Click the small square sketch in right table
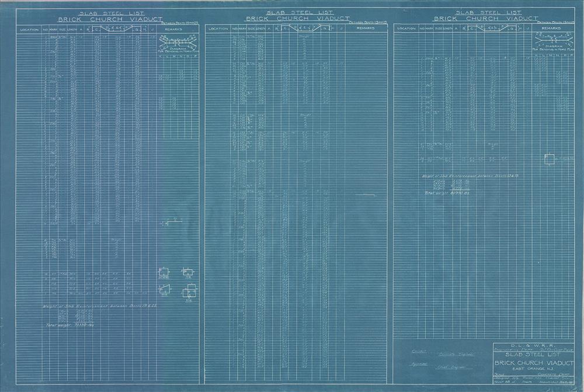The image size is (584, 392). coord(549,159)
